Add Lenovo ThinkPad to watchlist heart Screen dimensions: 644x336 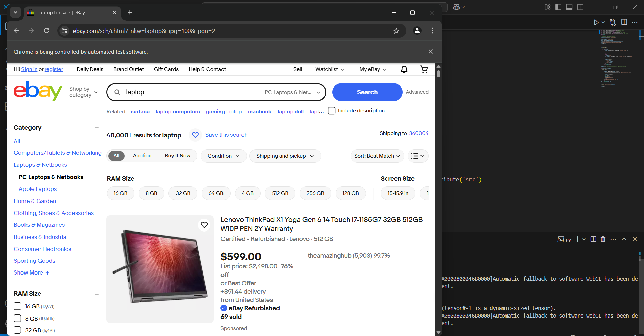click(204, 225)
